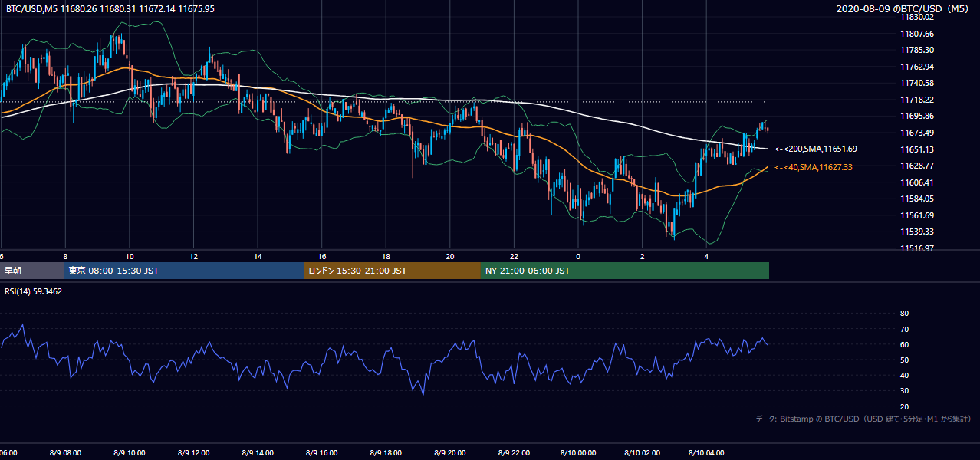Click the 8/9 14:00 date axis label
The width and height of the screenshot is (980, 460).
257,453
